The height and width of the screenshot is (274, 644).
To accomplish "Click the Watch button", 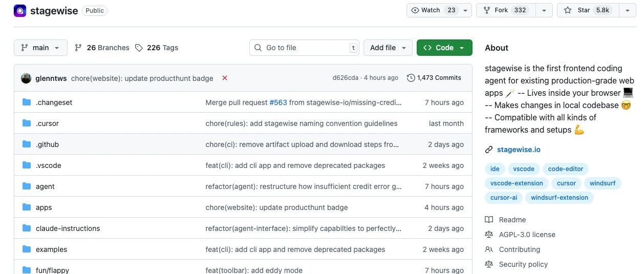I will tap(433, 10).
